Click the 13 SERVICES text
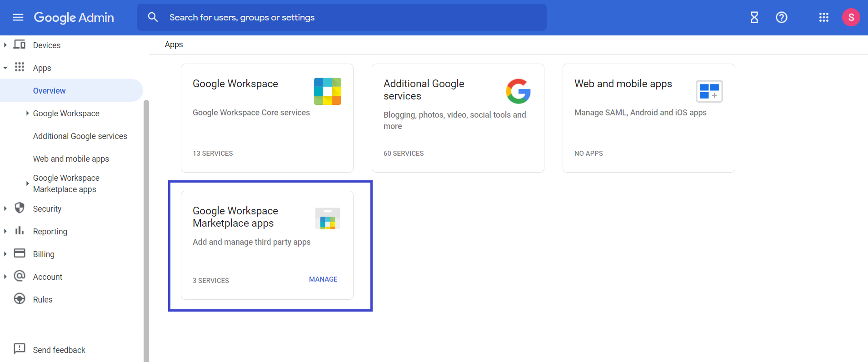 [x=213, y=154]
